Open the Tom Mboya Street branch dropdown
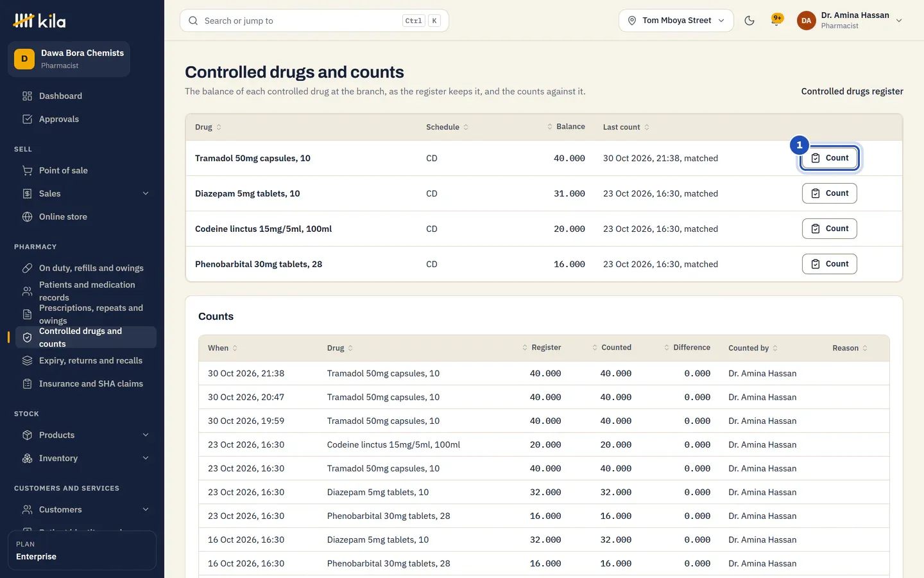 tap(676, 21)
